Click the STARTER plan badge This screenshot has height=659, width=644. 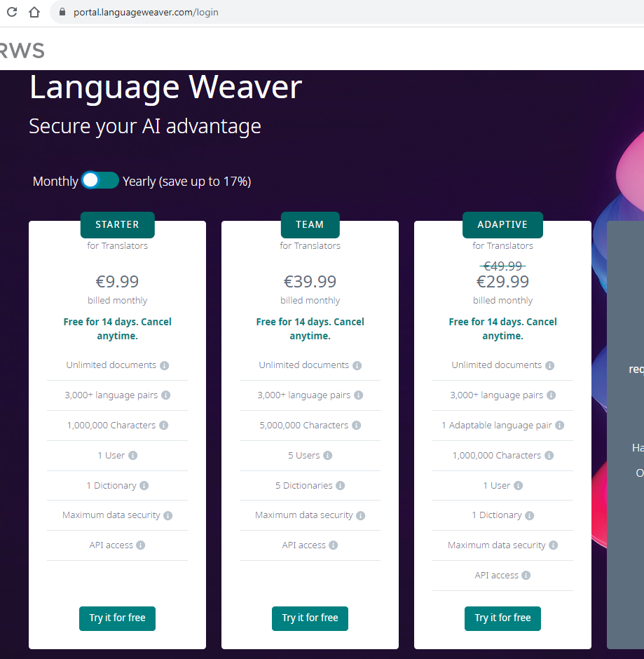117,224
